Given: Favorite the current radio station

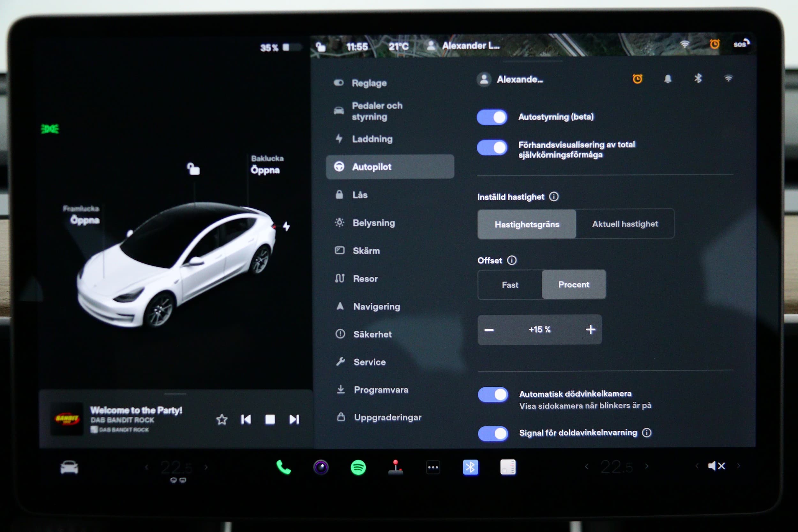Looking at the screenshot, I should pyautogui.click(x=222, y=420).
